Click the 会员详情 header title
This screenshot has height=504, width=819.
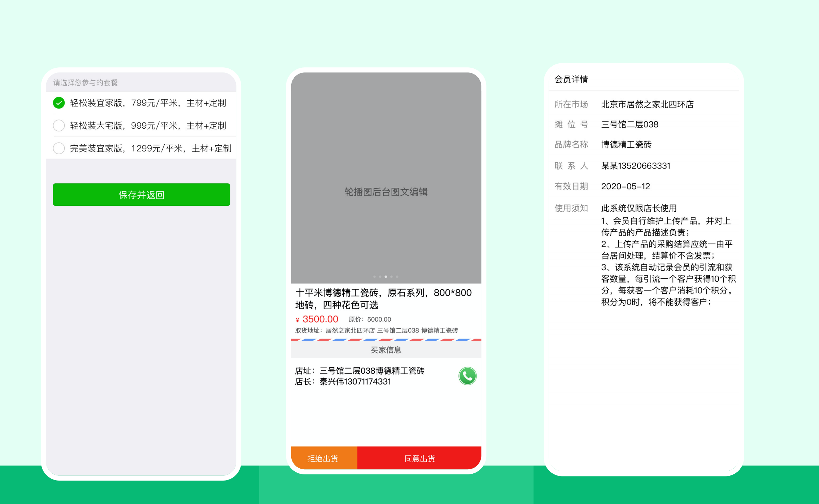pos(571,79)
